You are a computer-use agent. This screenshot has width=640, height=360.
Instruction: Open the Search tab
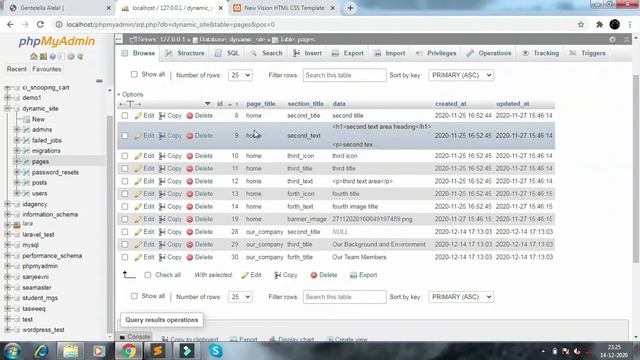click(x=266, y=53)
